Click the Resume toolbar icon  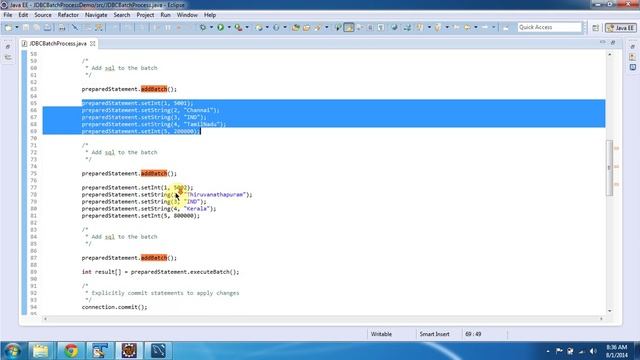click(x=157, y=27)
